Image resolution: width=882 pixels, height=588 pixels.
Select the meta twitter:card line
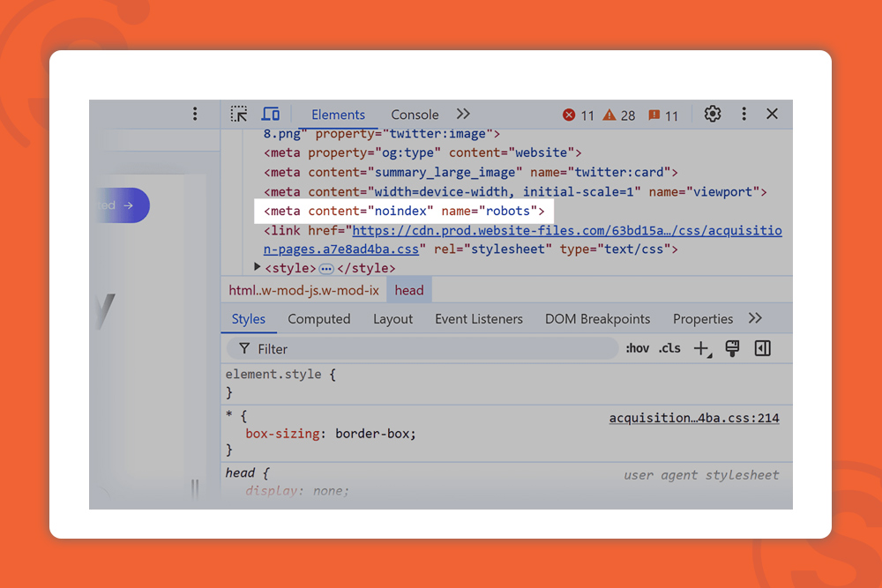point(471,172)
